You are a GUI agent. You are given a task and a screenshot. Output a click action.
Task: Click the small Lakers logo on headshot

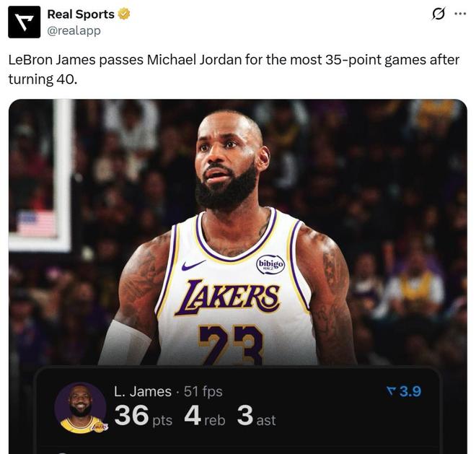pyautogui.click(x=99, y=427)
